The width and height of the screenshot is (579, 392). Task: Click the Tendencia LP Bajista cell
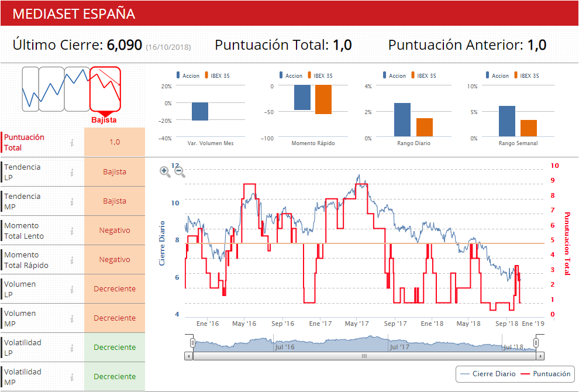[x=115, y=172]
